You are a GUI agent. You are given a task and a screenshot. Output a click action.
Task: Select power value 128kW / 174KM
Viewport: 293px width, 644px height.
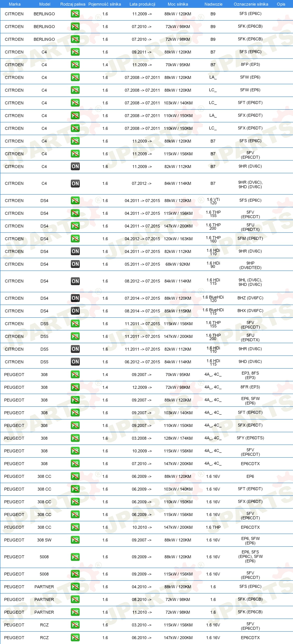[x=178, y=438]
